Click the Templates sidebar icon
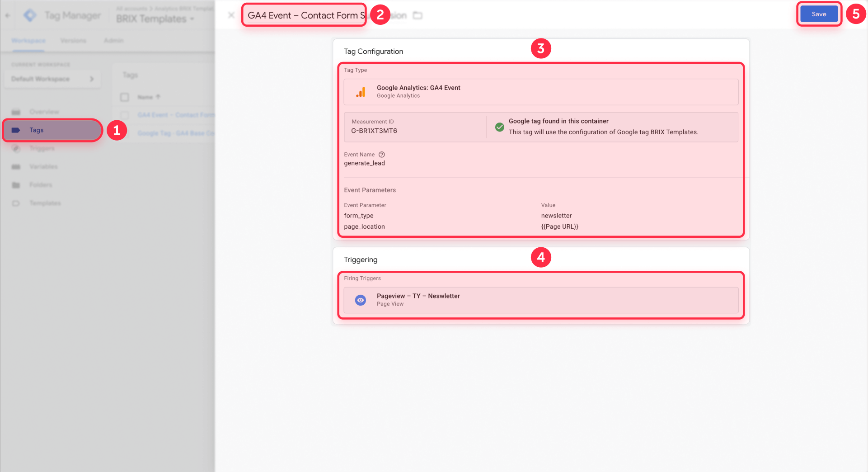The image size is (868, 472). pos(16,203)
